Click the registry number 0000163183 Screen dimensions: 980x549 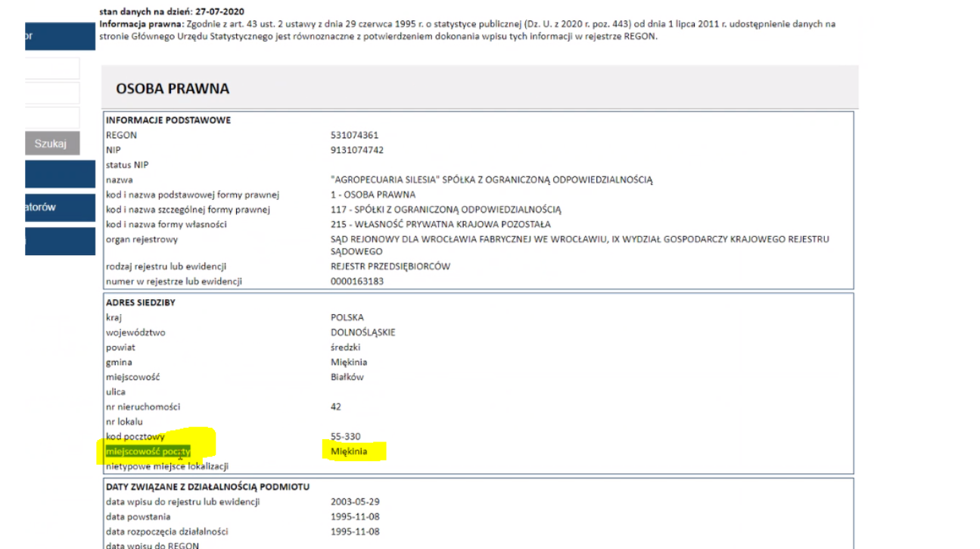(x=356, y=282)
